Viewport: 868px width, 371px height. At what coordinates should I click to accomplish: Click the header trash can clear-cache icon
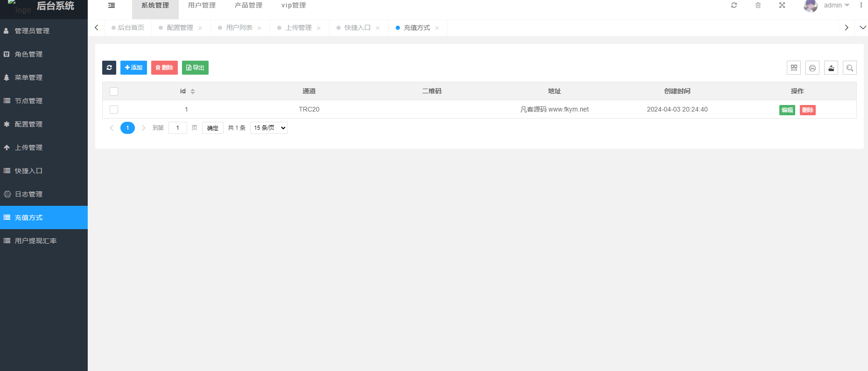coord(758,6)
